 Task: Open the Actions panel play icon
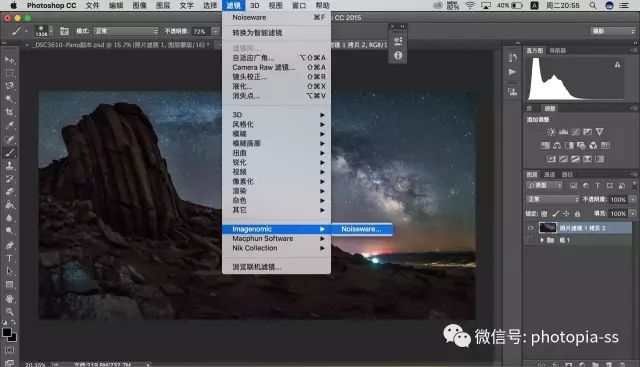513,72
